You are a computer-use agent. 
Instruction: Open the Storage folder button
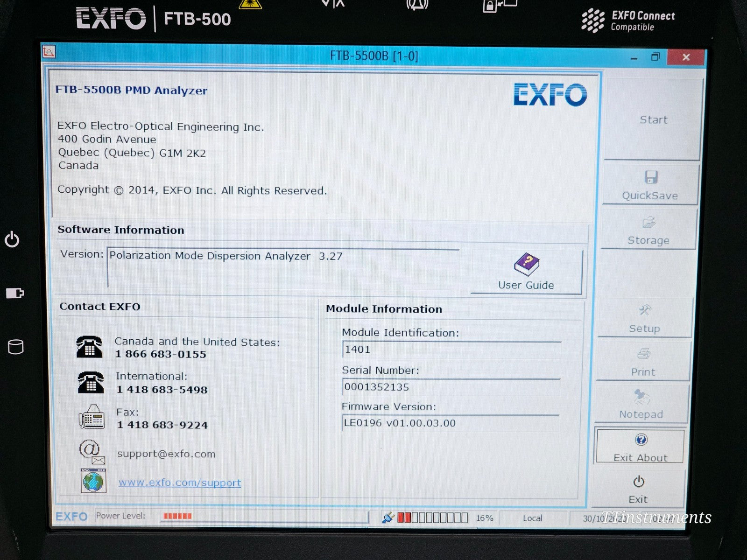[648, 230]
